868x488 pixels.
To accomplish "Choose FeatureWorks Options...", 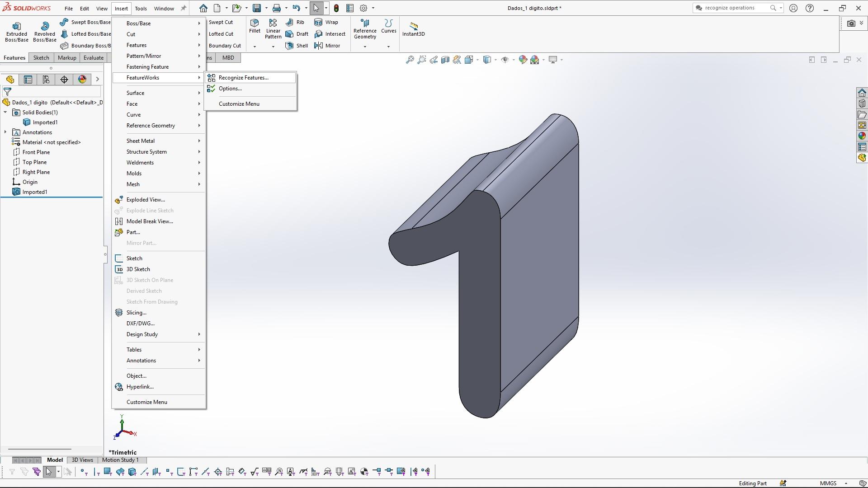I will (250, 89).
